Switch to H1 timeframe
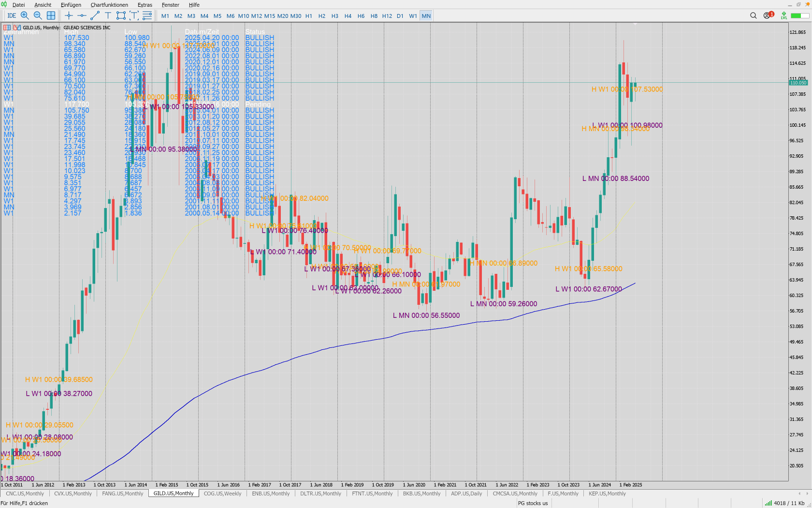Viewport: 812px width, 508px height. click(x=309, y=16)
